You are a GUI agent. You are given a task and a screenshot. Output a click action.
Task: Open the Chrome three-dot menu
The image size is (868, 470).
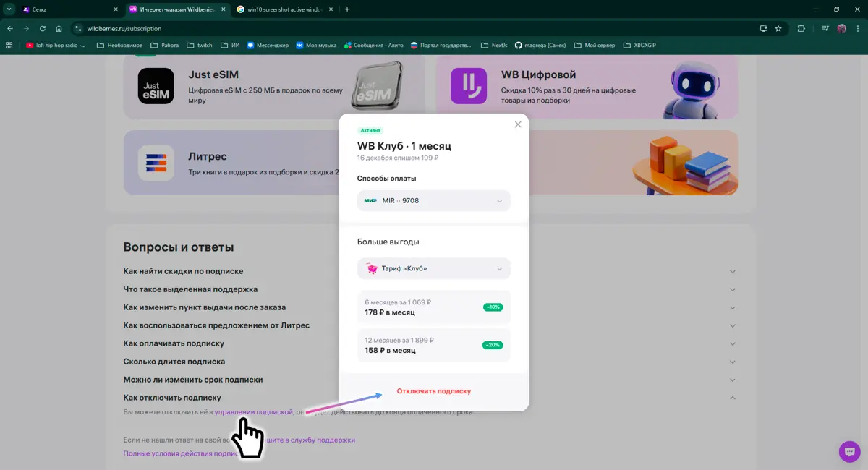858,29
